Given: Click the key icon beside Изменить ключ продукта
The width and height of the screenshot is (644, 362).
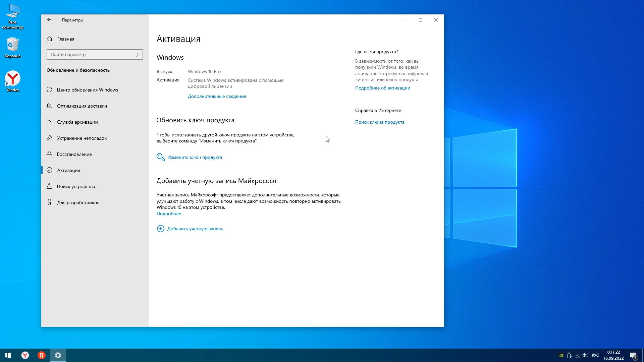Looking at the screenshot, I should tap(160, 157).
